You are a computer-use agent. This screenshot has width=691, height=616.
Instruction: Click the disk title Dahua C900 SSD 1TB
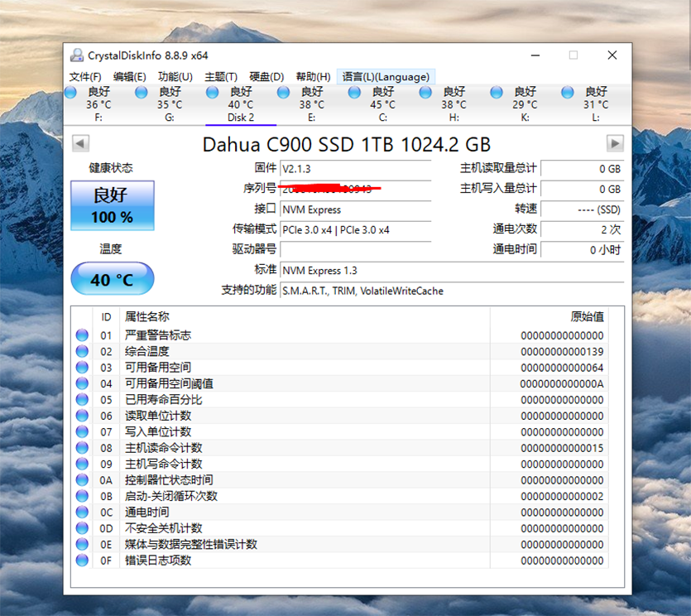[347, 145]
